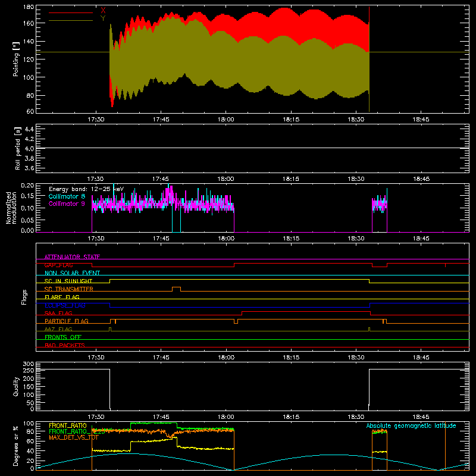
Task: Select the yellow FRONT_RATIO legend entry
Action: [x=68, y=425]
